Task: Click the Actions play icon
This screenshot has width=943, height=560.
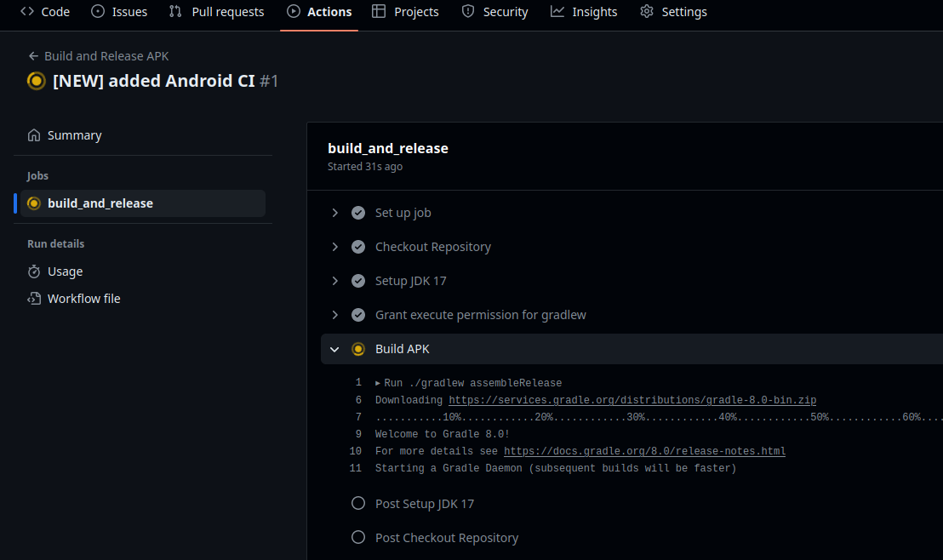Action: tap(294, 11)
